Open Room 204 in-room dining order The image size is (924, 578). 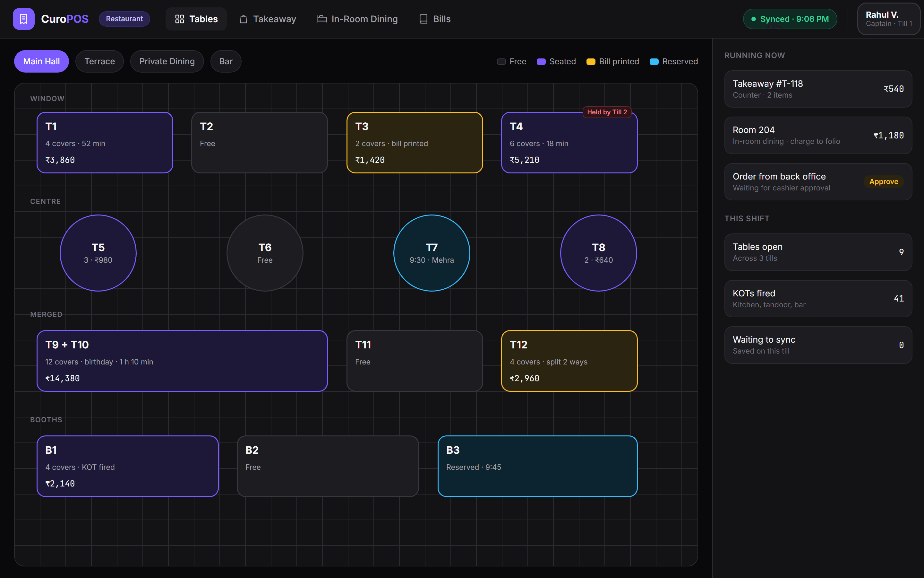pos(818,135)
